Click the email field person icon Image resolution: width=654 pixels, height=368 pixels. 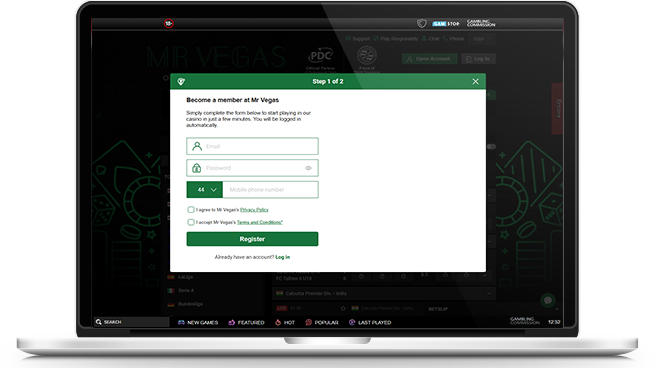pyautogui.click(x=197, y=146)
